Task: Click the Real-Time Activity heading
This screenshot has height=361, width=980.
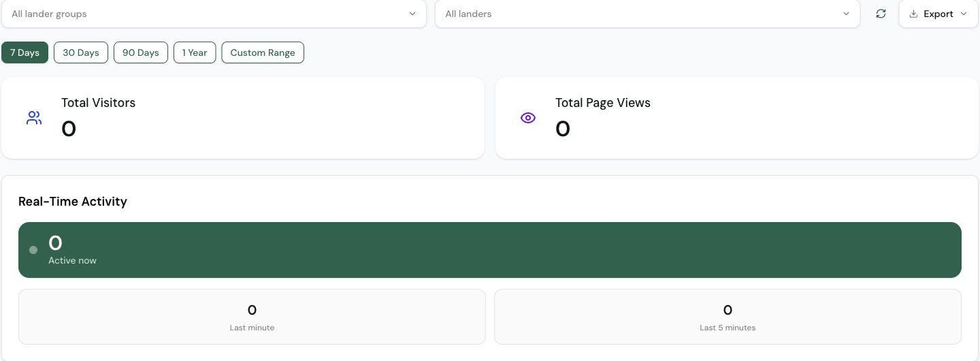Action: click(73, 202)
